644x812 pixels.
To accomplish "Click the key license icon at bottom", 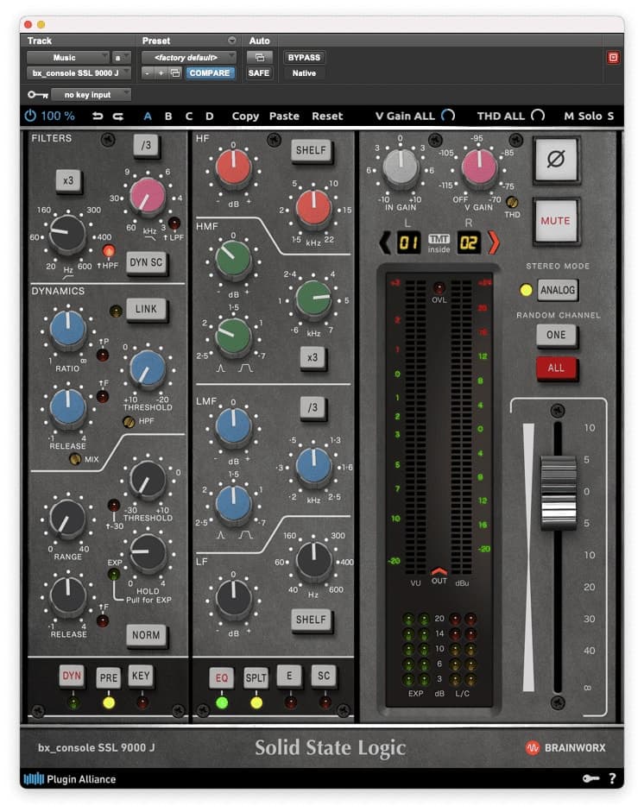I will pos(591,778).
